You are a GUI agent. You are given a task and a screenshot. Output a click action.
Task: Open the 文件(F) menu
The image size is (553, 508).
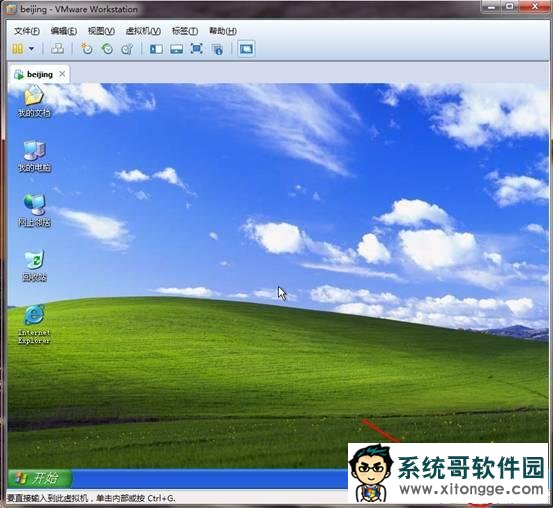click(x=27, y=31)
